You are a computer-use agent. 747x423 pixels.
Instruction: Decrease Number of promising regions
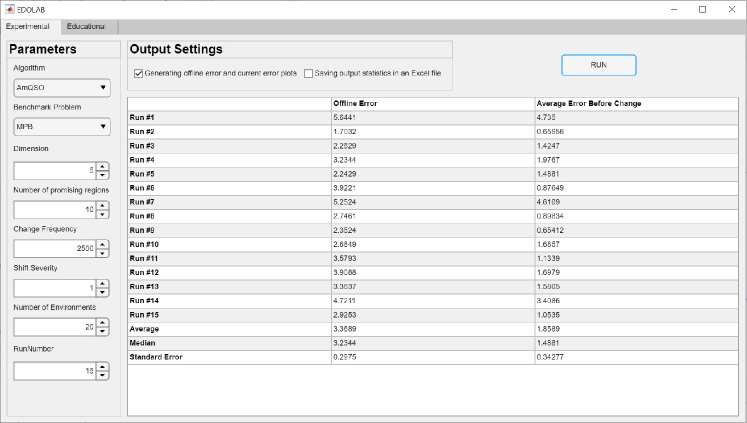102,214
